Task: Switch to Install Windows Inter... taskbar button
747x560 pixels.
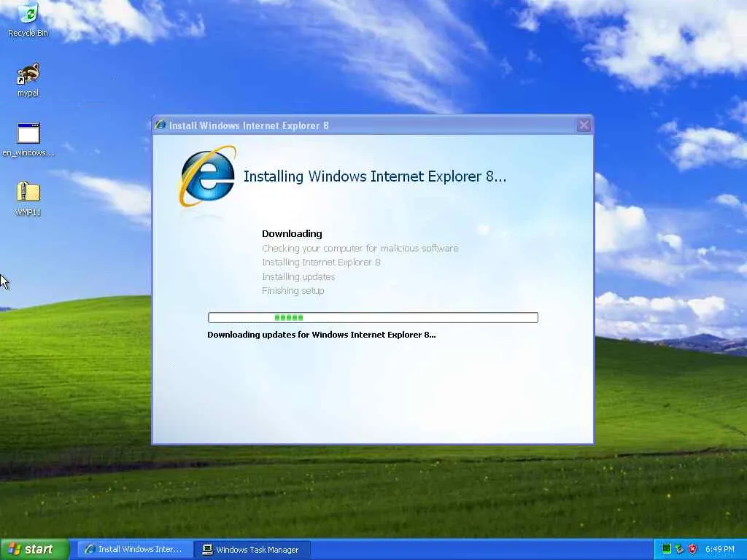Action: [135, 549]
